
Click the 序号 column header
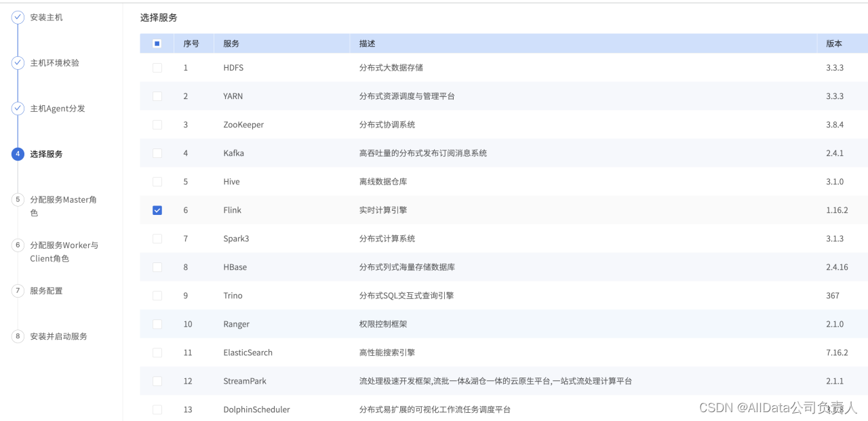point(191,43)
